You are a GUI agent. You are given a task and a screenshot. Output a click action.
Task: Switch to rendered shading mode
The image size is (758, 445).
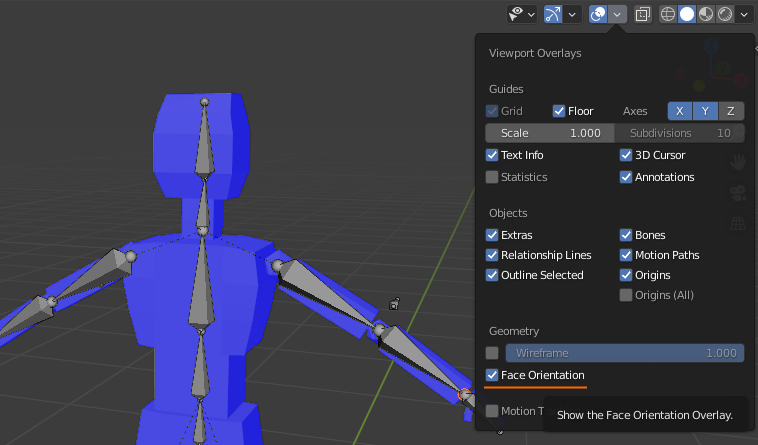723,14
